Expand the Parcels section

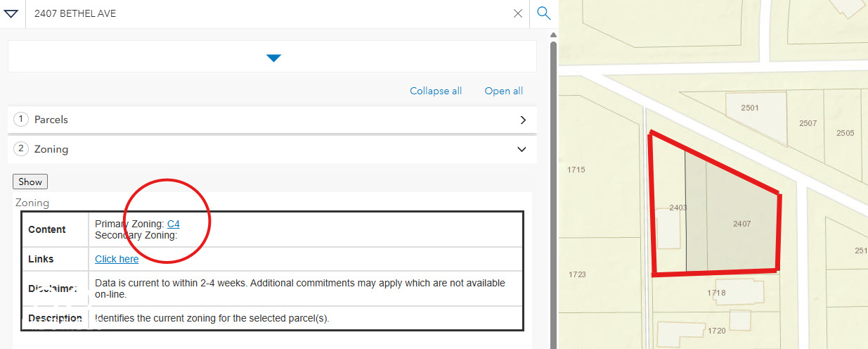[x=272, y=120]
